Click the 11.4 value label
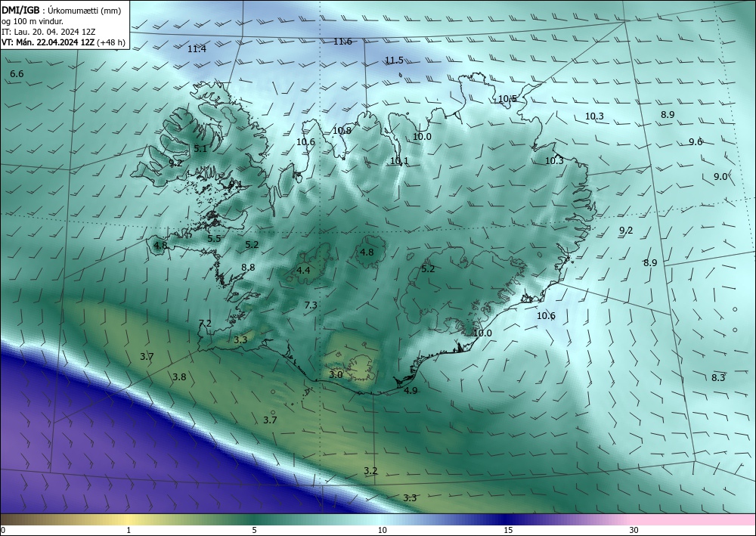Viewport: 756px width, 536px height. coord(197,48)
